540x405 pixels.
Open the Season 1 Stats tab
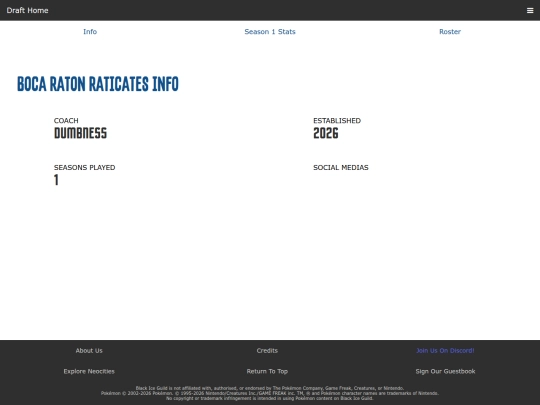pos(270,32)
